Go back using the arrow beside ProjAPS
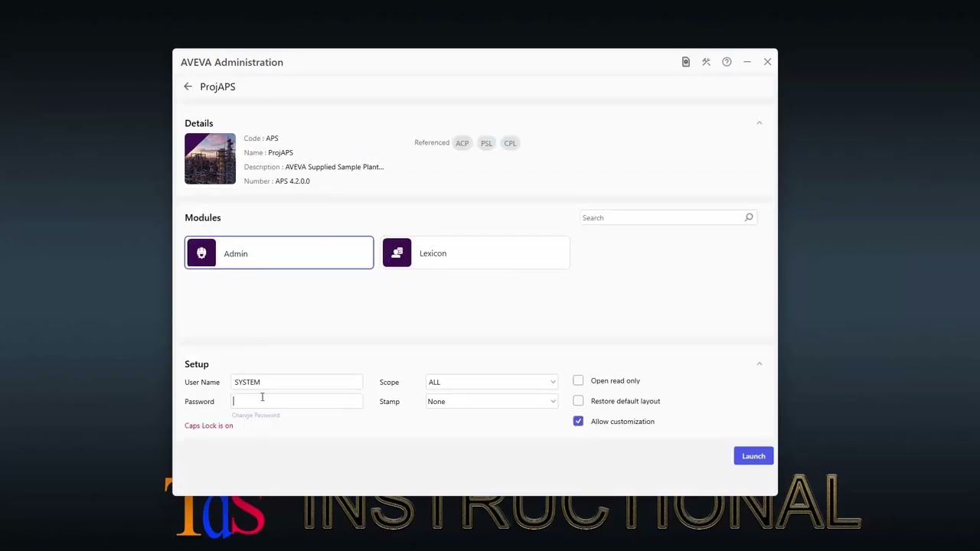980x551 pixels. coord(188,86)
